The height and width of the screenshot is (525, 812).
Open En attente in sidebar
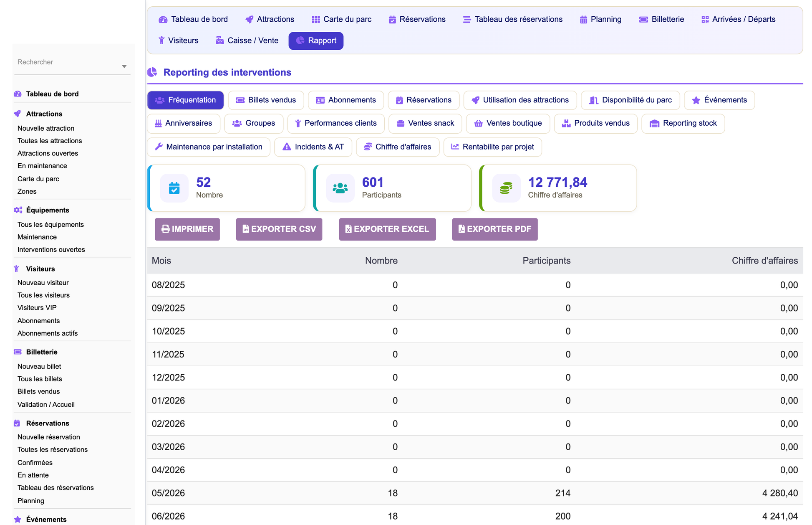33,475
